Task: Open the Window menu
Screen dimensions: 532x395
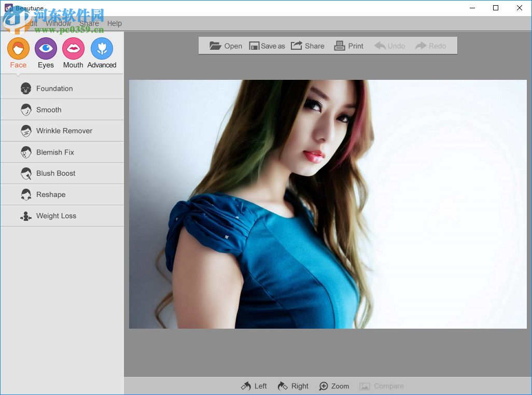Action: [58, 23]
